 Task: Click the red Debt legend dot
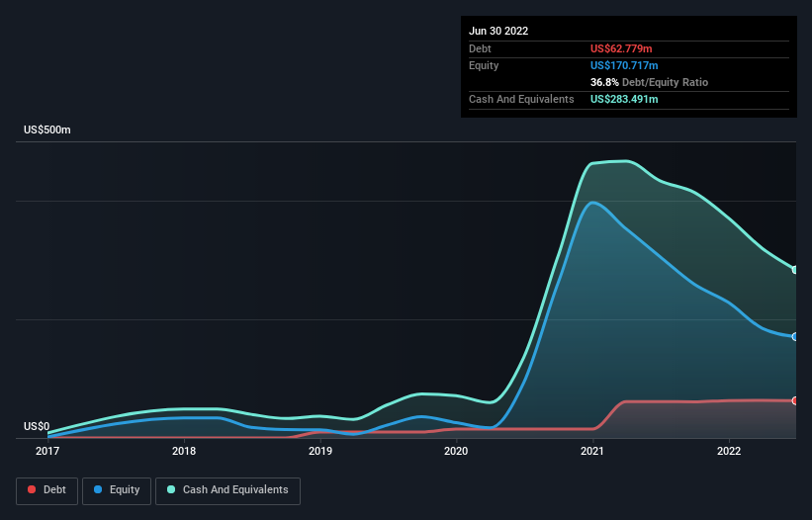point(32,489)
